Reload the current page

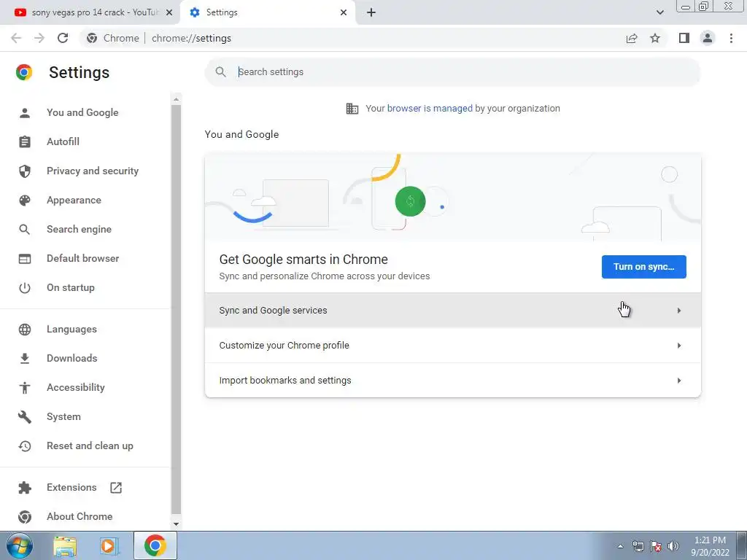(63, 38)
